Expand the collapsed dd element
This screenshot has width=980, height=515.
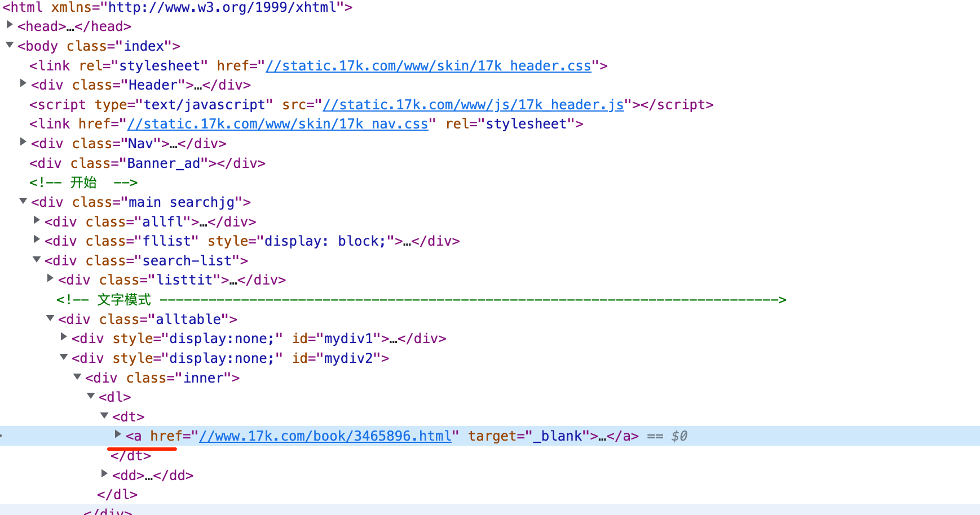click(x=104, y=474)
